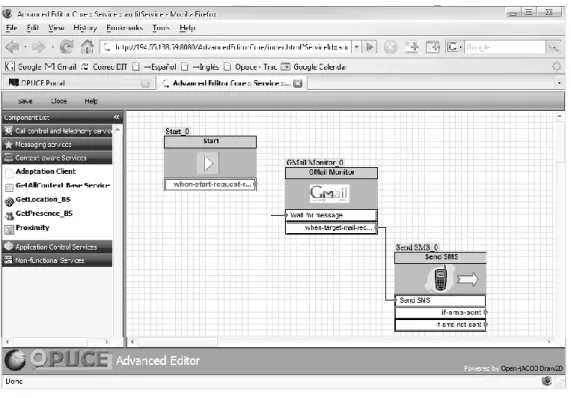571x398 pixels.
Task: Open the Inglés bookmark
Action: (x=200, y=67)
